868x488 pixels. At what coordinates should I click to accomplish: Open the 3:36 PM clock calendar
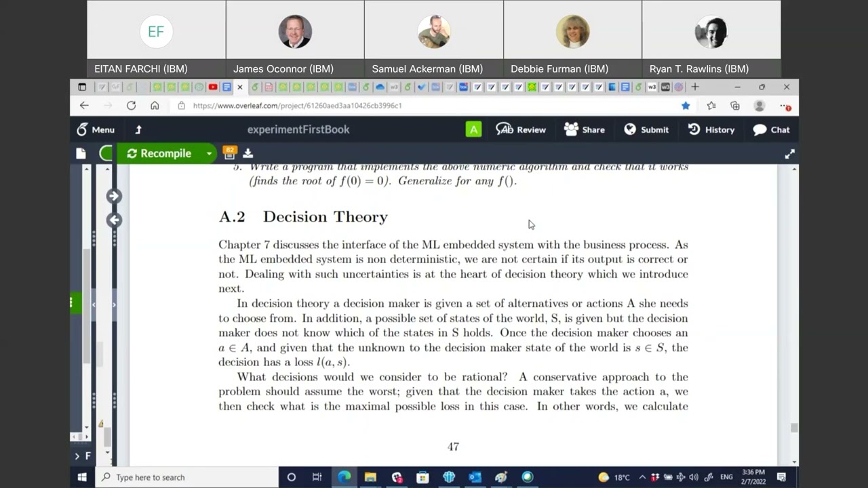coord(753,476)
